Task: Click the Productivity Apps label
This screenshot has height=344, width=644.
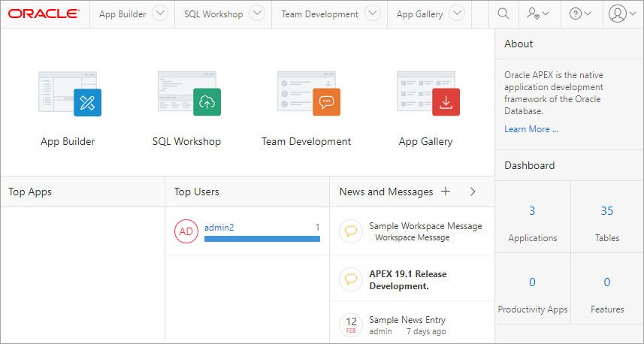Action: pyautogui.click(x=532, y=309)
